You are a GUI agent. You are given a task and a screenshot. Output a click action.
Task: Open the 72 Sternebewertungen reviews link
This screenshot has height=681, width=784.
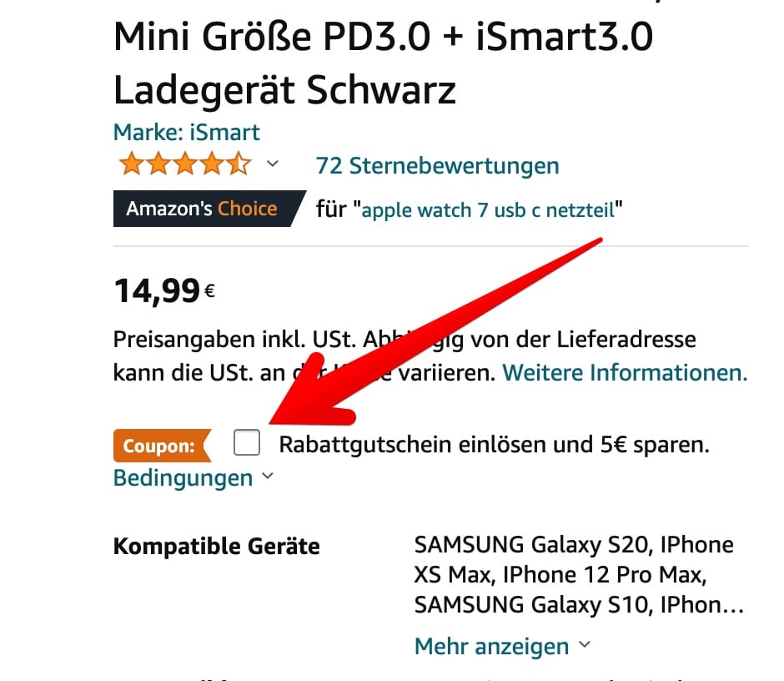[437, 165]
